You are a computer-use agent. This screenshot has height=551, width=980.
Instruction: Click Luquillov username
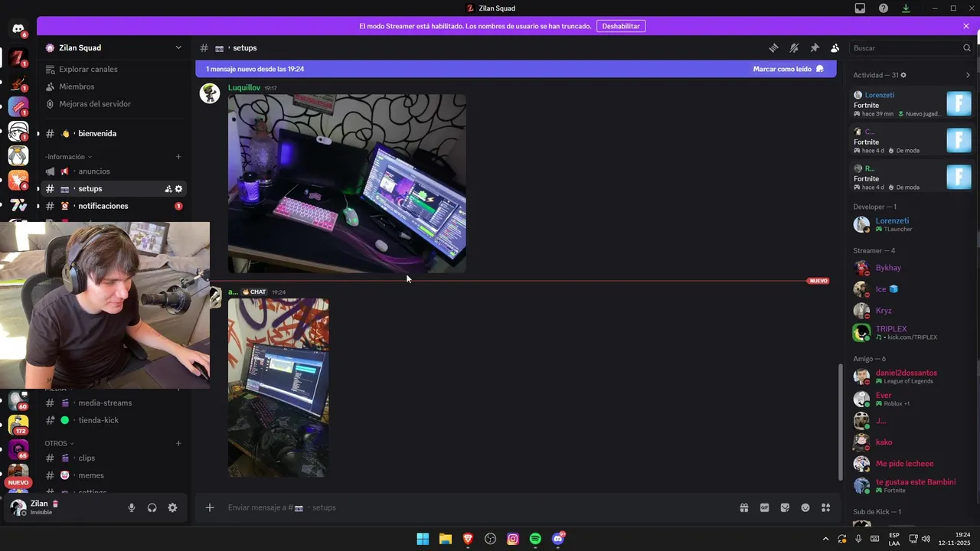[244, 88]
